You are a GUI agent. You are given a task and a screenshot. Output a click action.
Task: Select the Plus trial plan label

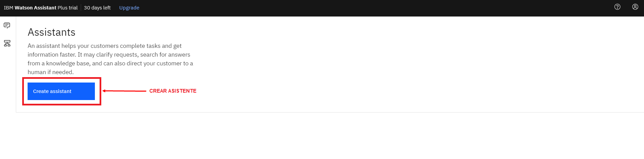(68, 8)
